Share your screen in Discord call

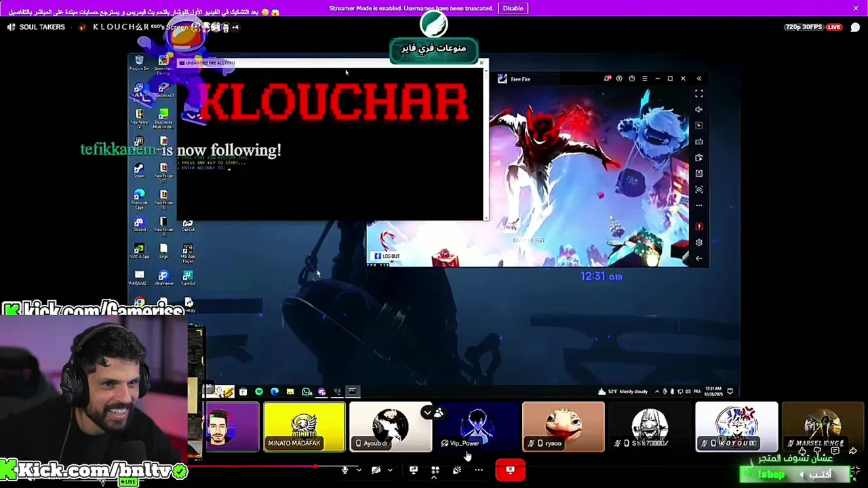pos(413,470)
